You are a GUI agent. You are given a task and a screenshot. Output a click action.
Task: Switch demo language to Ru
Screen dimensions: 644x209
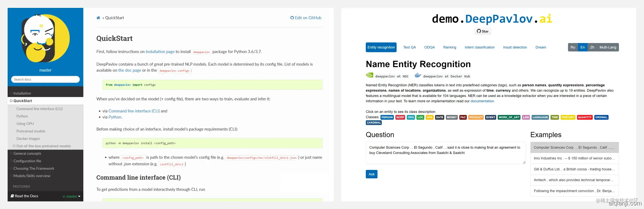coord(573,47)
